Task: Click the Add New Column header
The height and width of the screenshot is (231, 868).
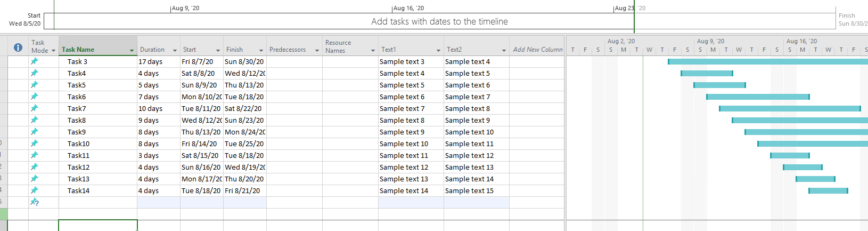Action: (x=537, y=50)
